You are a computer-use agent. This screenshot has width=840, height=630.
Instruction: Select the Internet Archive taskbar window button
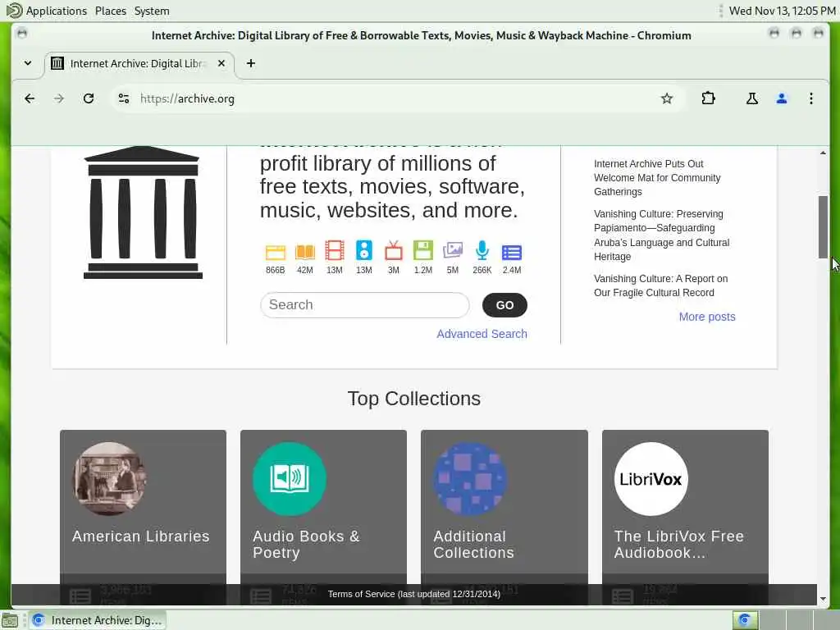click(98, 620)
